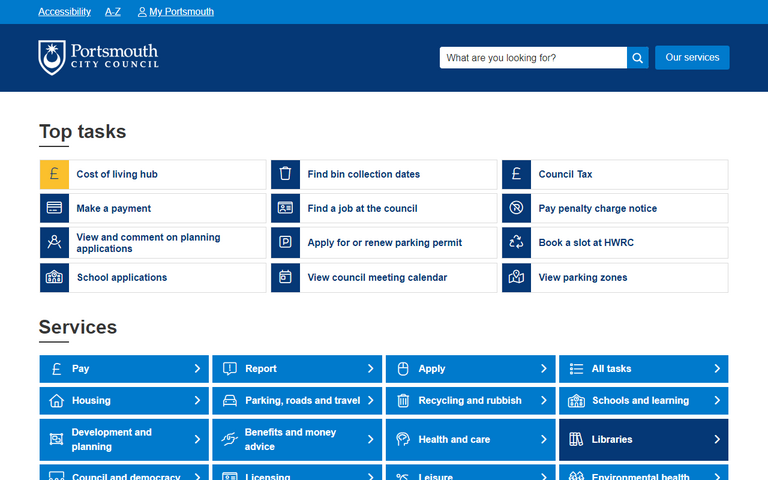Click the school building icon for School applications
768x480 pixels.
[54, 278]
